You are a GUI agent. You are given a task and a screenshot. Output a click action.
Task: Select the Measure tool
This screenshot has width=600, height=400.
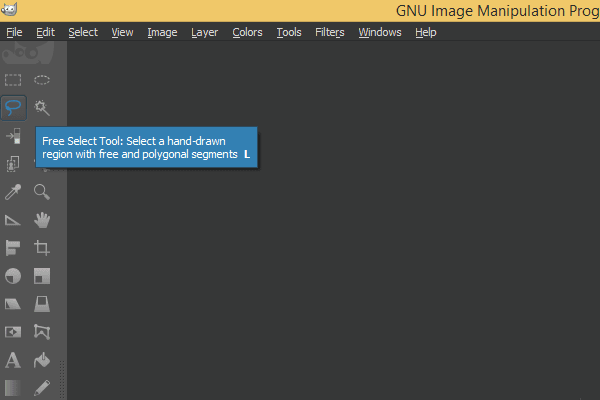tap(13, 220)
